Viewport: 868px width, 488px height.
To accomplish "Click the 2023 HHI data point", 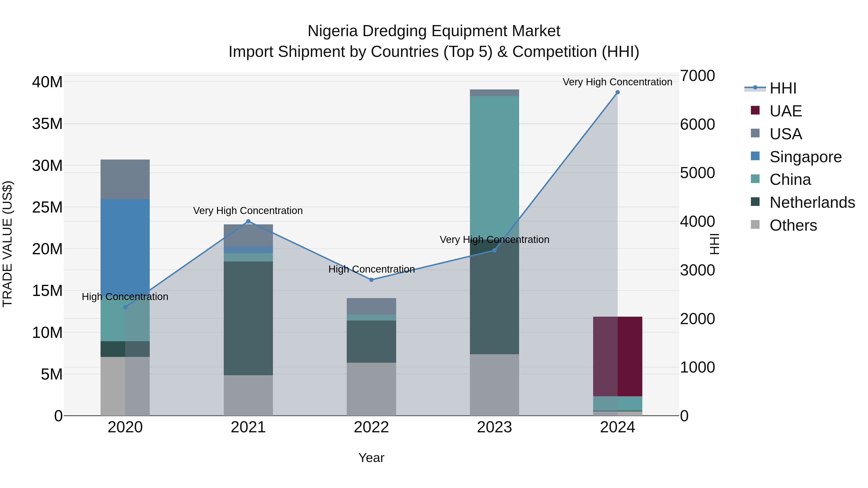I will tap(494, 250).
